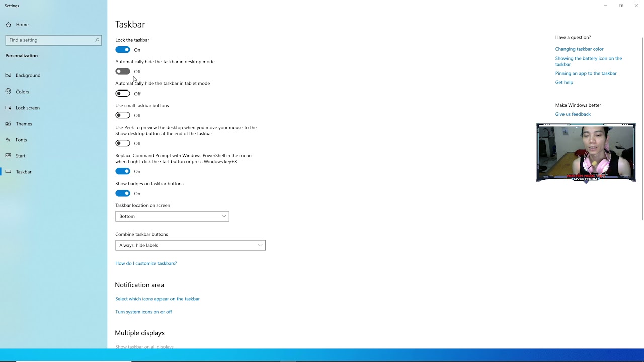Restore down the Settings window
Viewport: 644px width, 362px height.
(621, 6)
